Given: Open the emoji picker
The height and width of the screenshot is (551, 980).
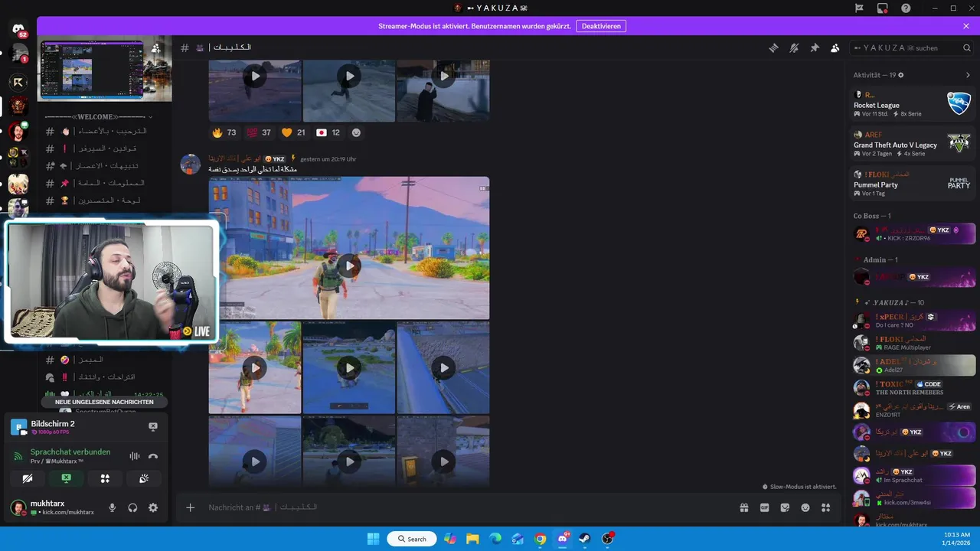Looking at the screenshot, I should tap(805, 507).
